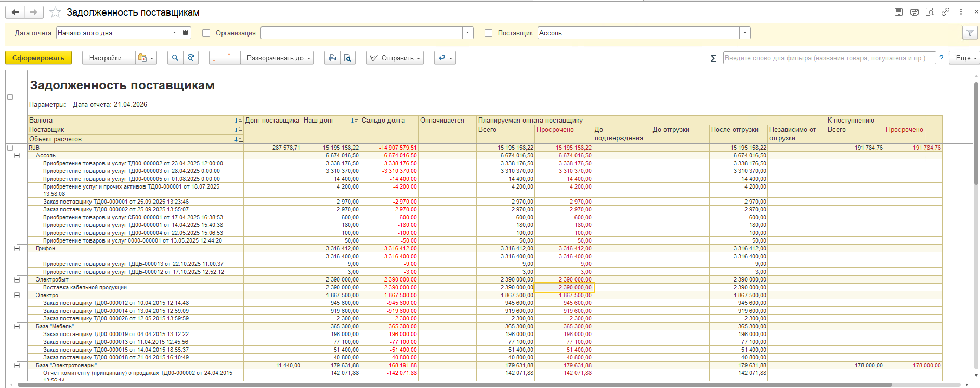Click the Sigma sum icon
Image resolution: width=980 pixels, height=388 pixels.
click(713, 58)
